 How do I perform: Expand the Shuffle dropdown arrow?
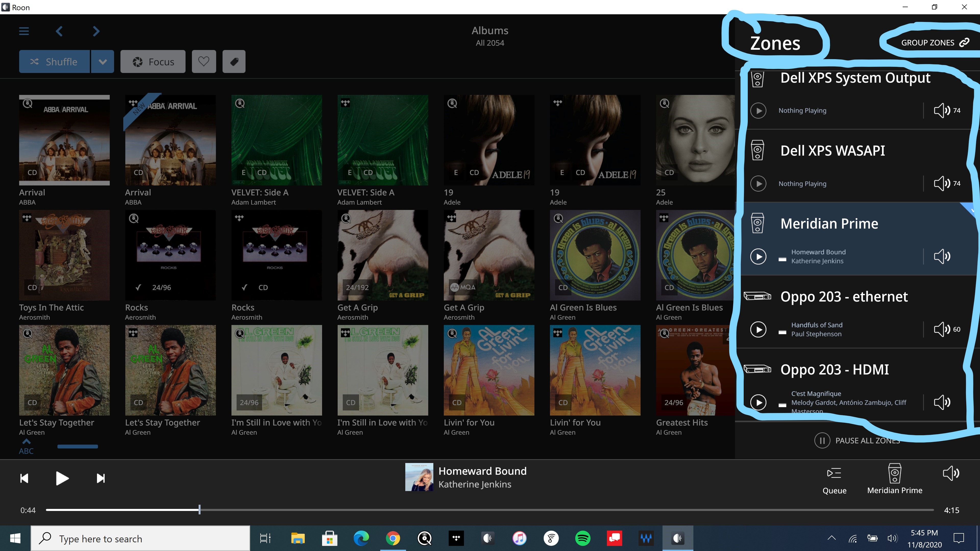103,61
